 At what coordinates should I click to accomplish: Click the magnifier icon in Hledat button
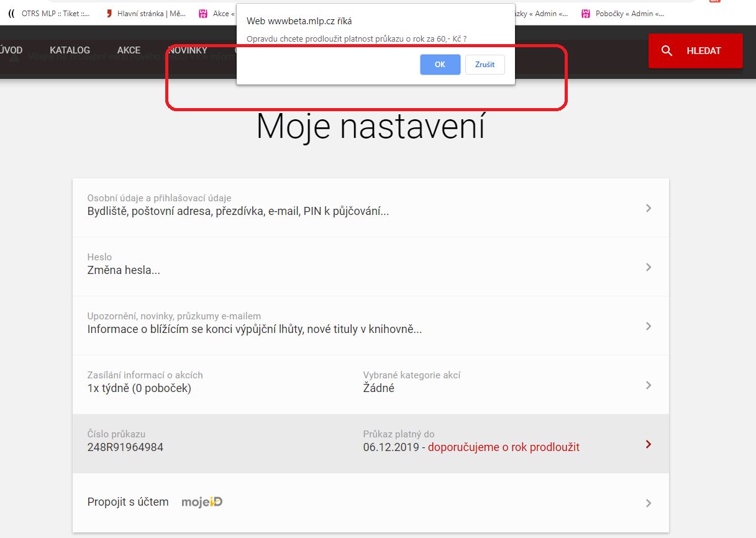click(x=667, y=51)
